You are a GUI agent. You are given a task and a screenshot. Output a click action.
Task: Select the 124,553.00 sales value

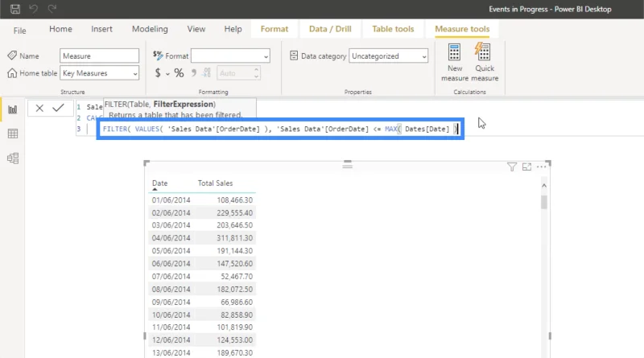click(x=234, y=340)
